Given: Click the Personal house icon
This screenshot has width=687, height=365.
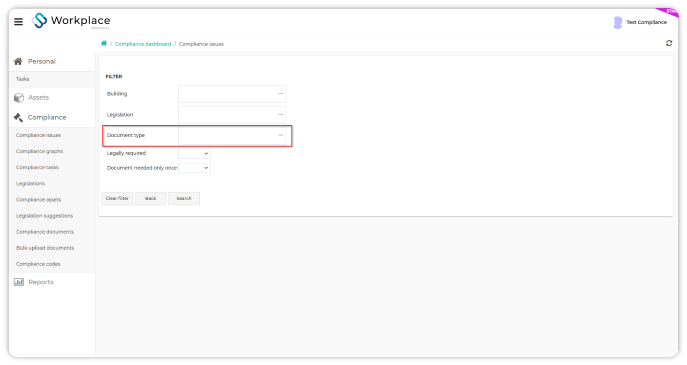Looking at the screenshot, I should pos(18,61).
